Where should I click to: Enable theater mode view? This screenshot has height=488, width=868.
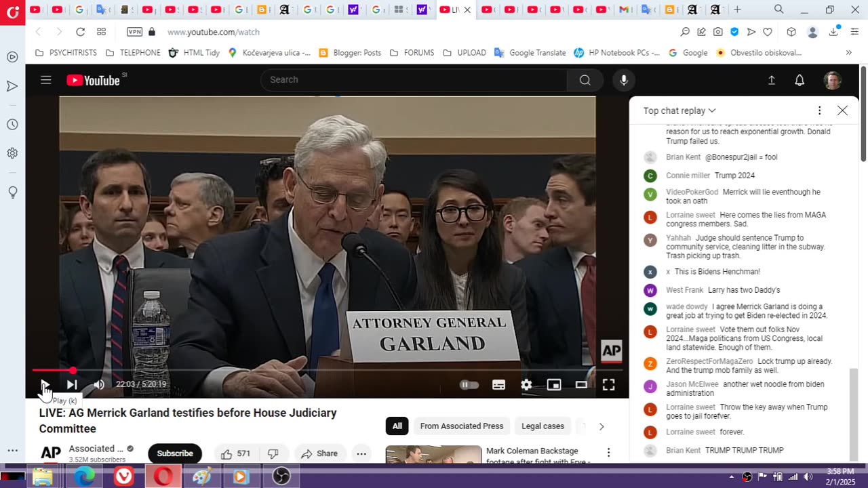pos(581,385)
